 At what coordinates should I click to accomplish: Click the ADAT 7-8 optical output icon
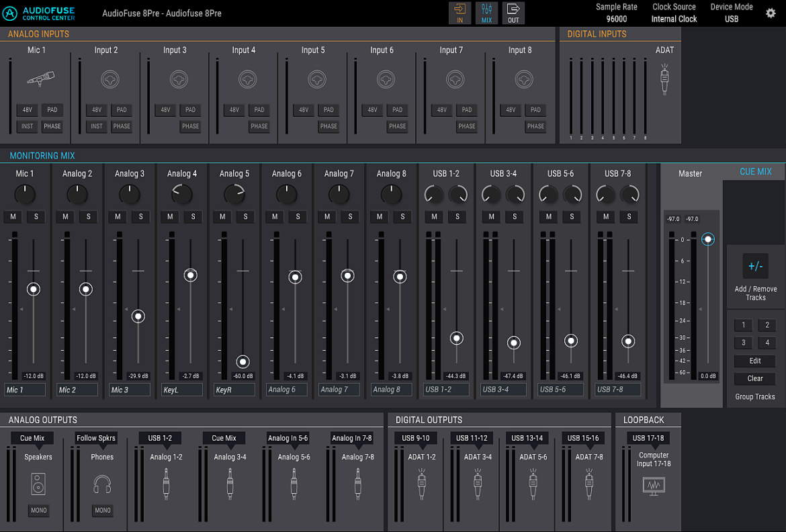589,484
